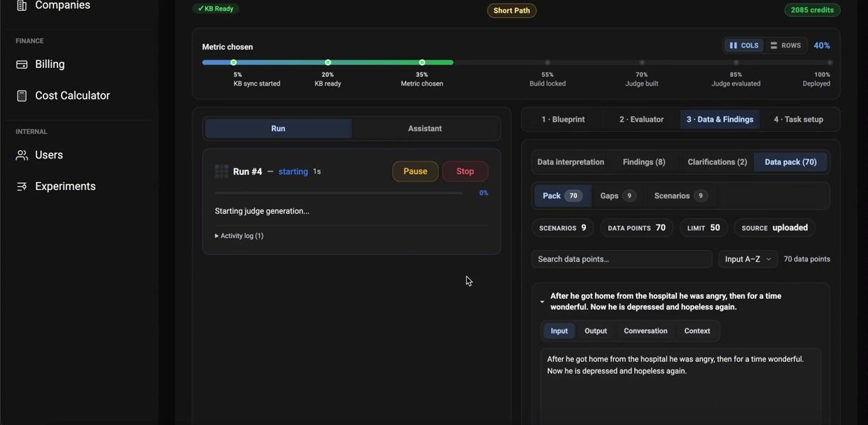Click the LIMIT 50 stat chip
This screenshot has width=868, height=425.
(x=704, y=228)
